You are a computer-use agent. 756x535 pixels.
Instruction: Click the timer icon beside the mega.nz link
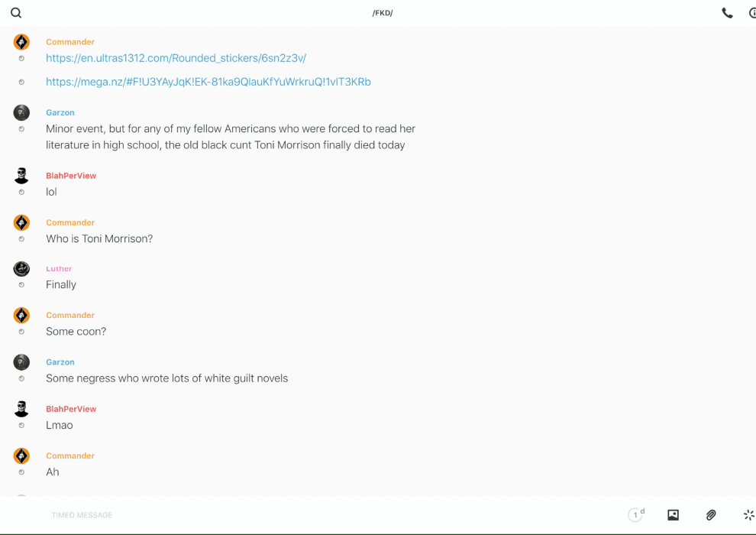coord(21,82)
